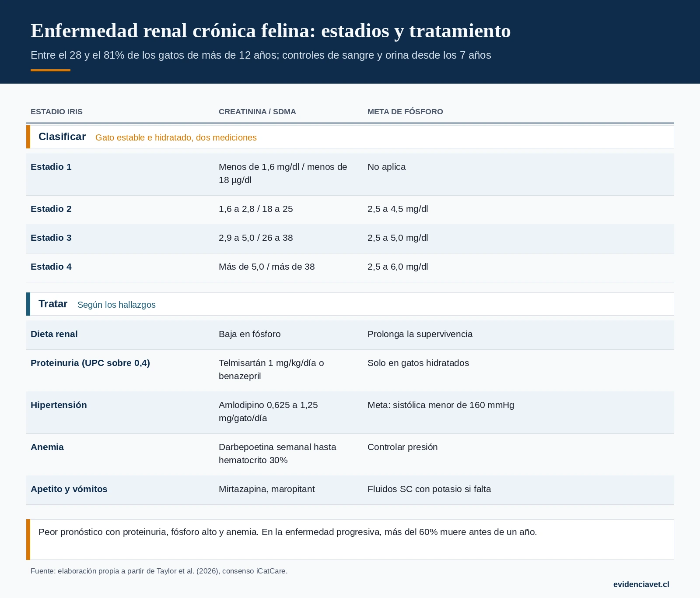Image resolution: width=700 pixels, height=598 pixels.
Task: Click 'Meta: sistólica menor de 160 mmHg'
Action: [x=441, y=405]
